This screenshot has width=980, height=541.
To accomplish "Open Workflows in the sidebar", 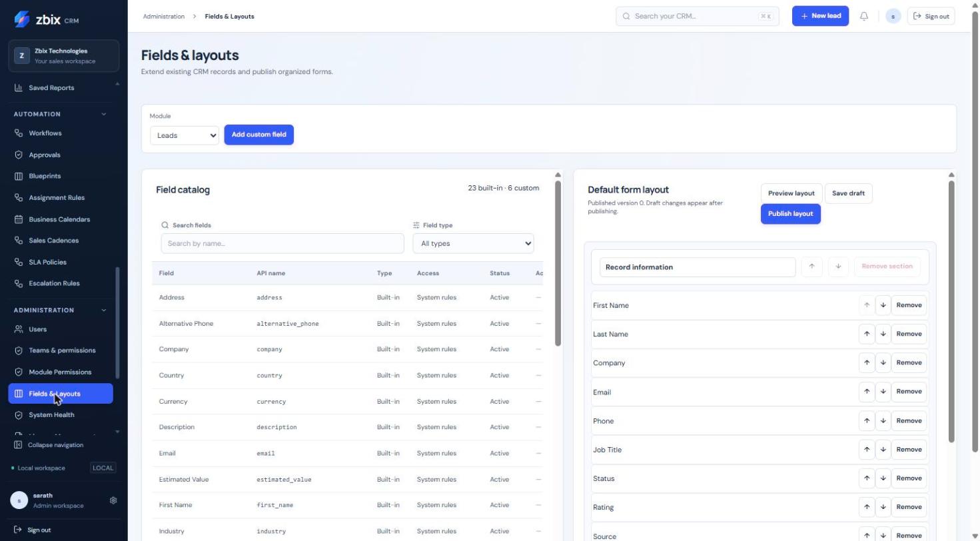I will [x=61, y=133].
